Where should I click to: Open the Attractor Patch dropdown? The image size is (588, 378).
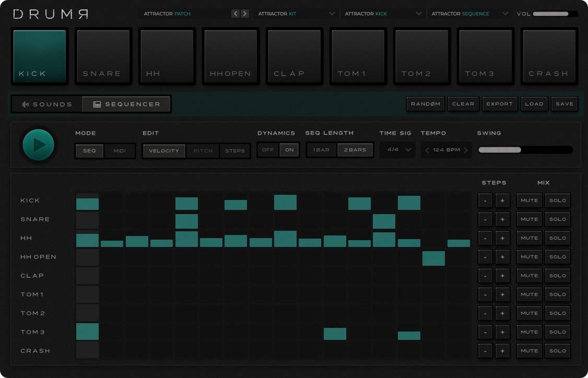pos(184,14)
